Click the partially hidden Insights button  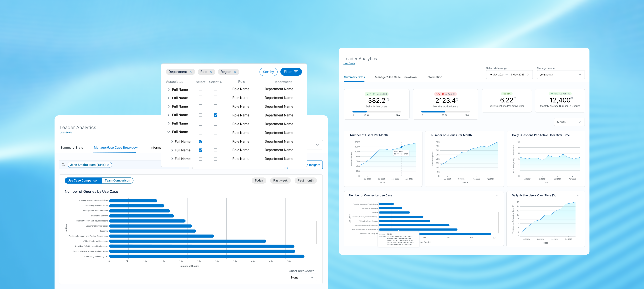[315, 165]
